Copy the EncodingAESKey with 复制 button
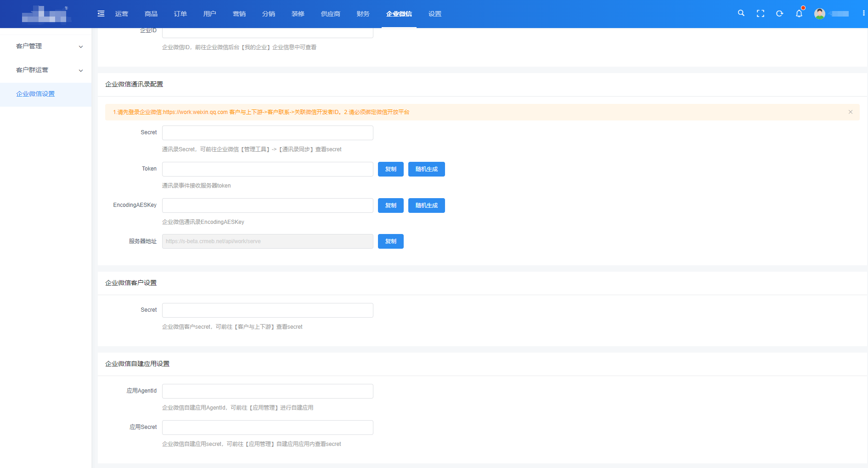The width and height of the screenshot is (868, 468). (391, 205)
